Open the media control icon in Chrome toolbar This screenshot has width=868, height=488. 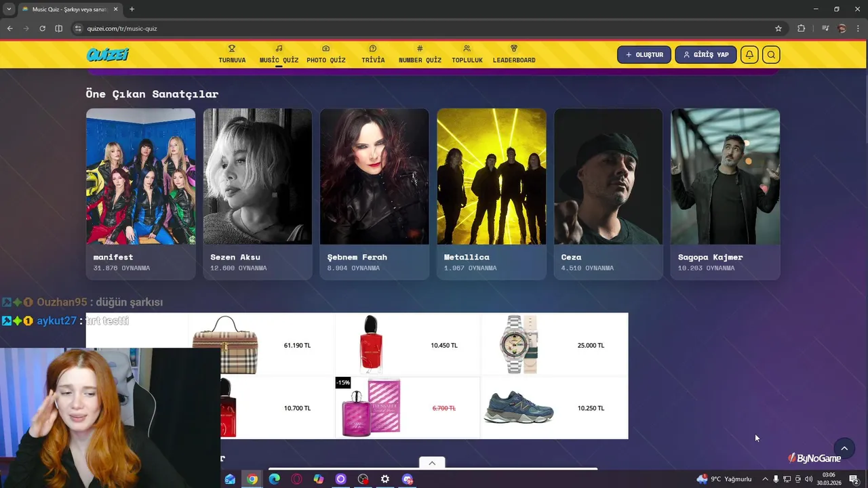coord(825,28)
